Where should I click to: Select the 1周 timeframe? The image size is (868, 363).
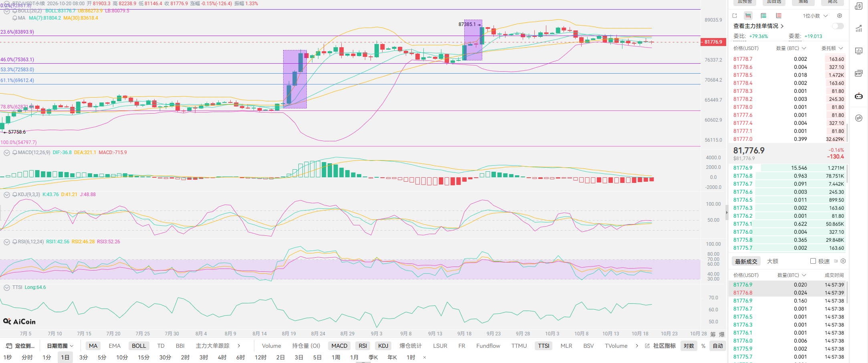point(336,357)
